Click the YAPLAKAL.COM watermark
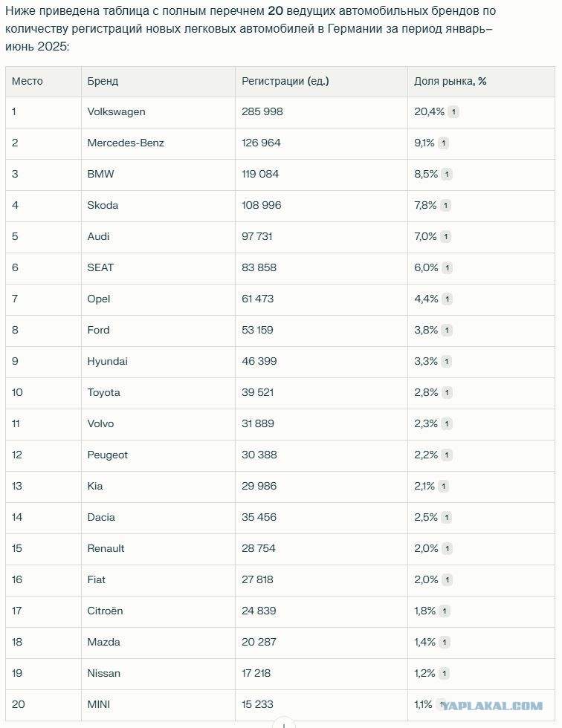562x728 pixels. coord(491,706)
